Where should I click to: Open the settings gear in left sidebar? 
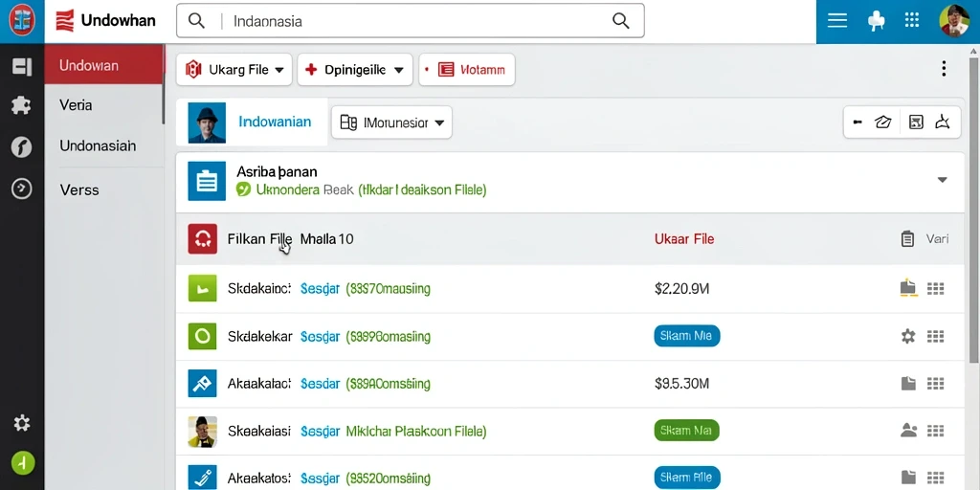[21, 424]
